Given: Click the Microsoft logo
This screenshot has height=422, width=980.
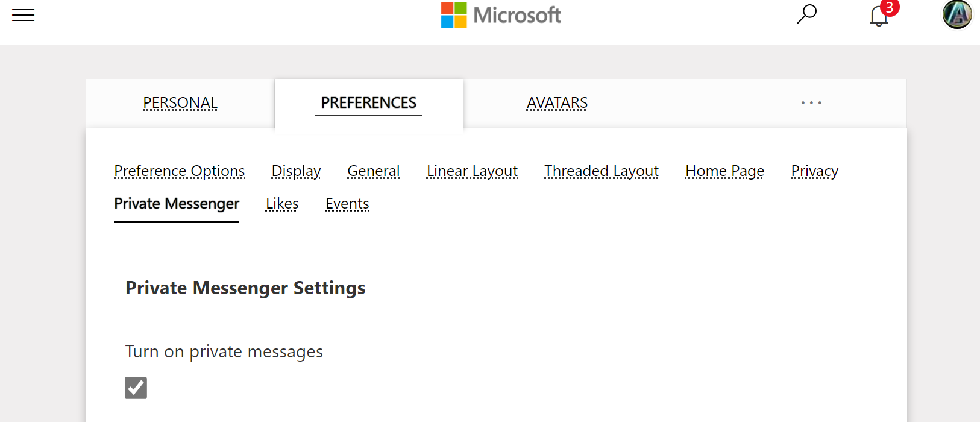Looking at the screenshot, I should click(x=501, y=15).
